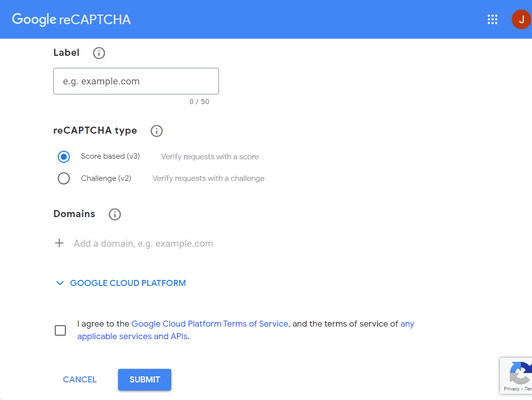Collapse the Google Cloud Platform section
The width and height of the screenshot is (532, 400).
pyautogui.click(x=60, y=283)
